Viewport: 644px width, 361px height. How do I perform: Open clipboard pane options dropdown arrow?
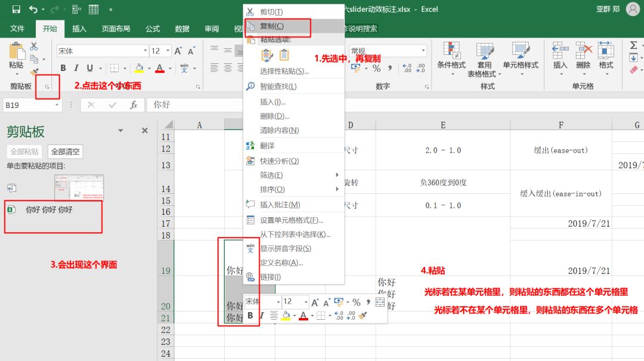click(x=120, y=131)
